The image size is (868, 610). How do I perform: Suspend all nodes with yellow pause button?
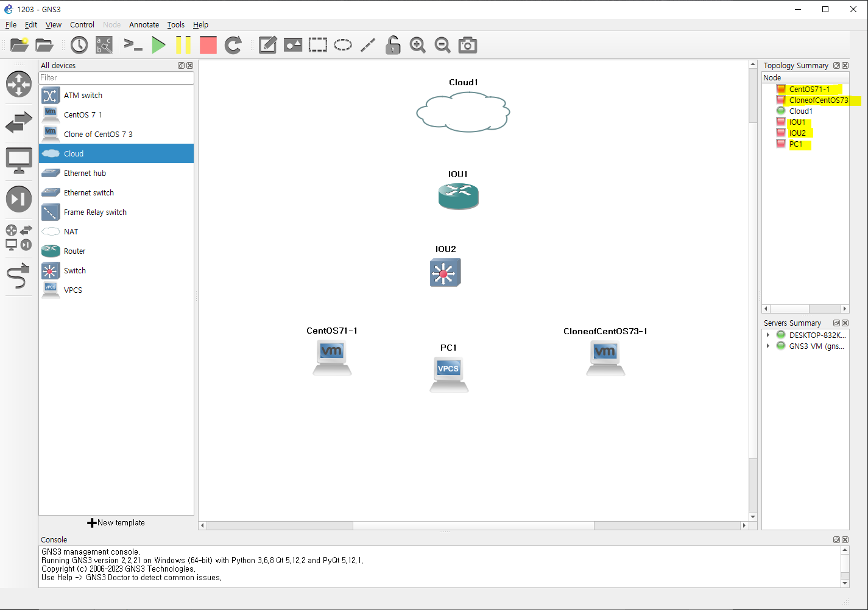pyautogui.click(x=183, y=45)
